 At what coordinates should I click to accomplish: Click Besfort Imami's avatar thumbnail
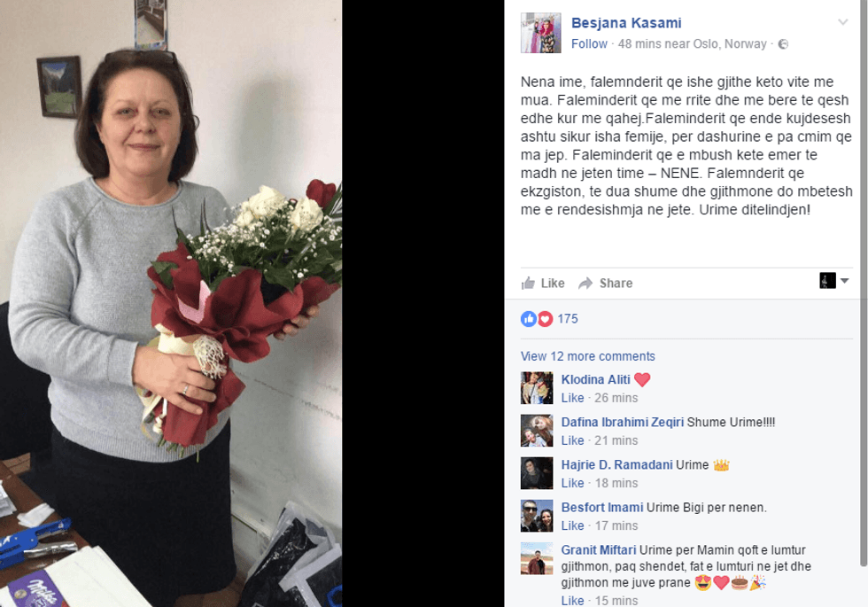coord(537,516)
